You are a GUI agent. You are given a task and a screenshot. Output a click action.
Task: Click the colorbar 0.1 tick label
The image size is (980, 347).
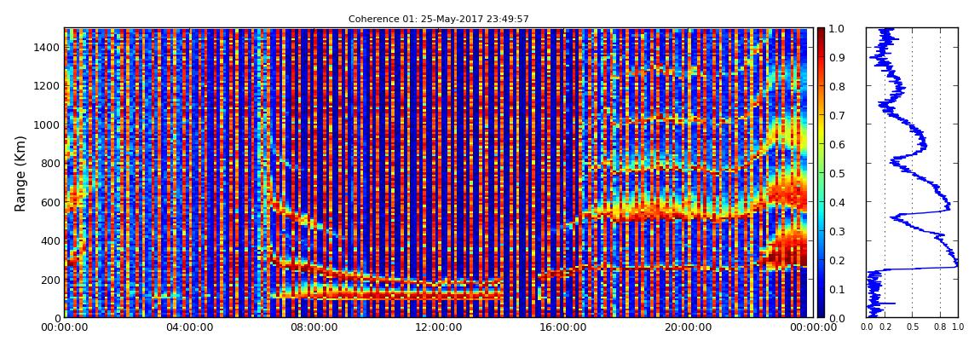click(839, 289)
